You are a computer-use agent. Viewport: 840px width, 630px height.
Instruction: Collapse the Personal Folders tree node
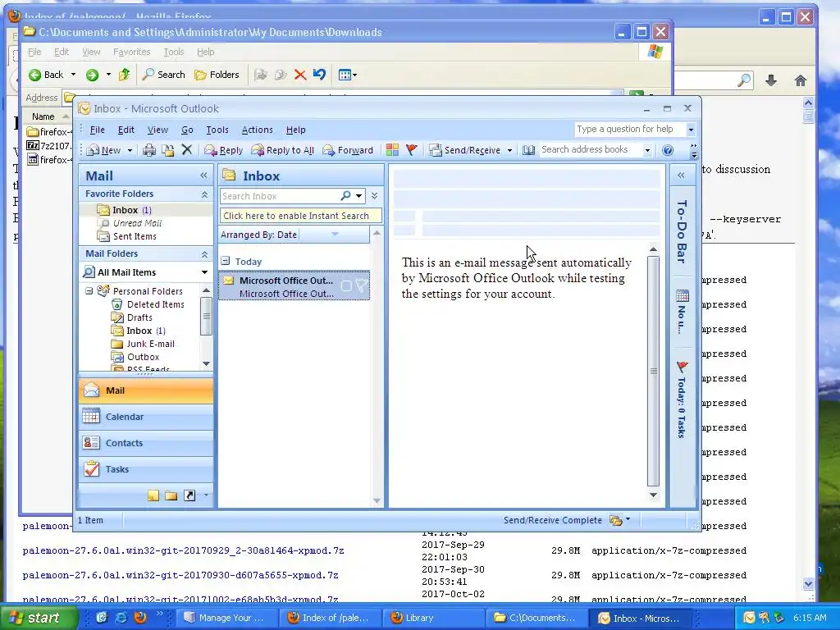point(89,291)
